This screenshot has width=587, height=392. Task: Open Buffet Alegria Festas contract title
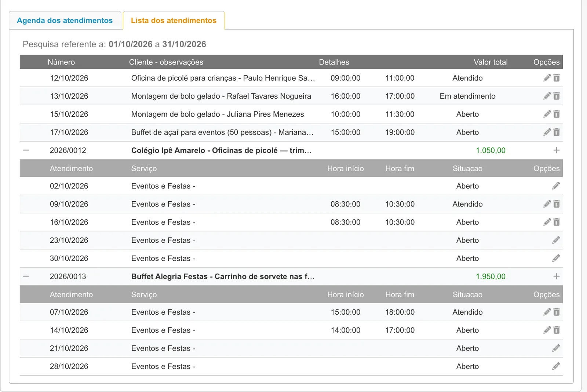223,276
